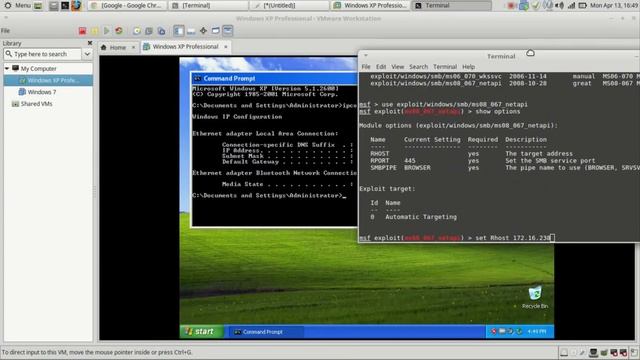The height and width of the screenshot is (360, 640).
Task: Open the Terminal window Edit menu
Action: tap(381, 67)
